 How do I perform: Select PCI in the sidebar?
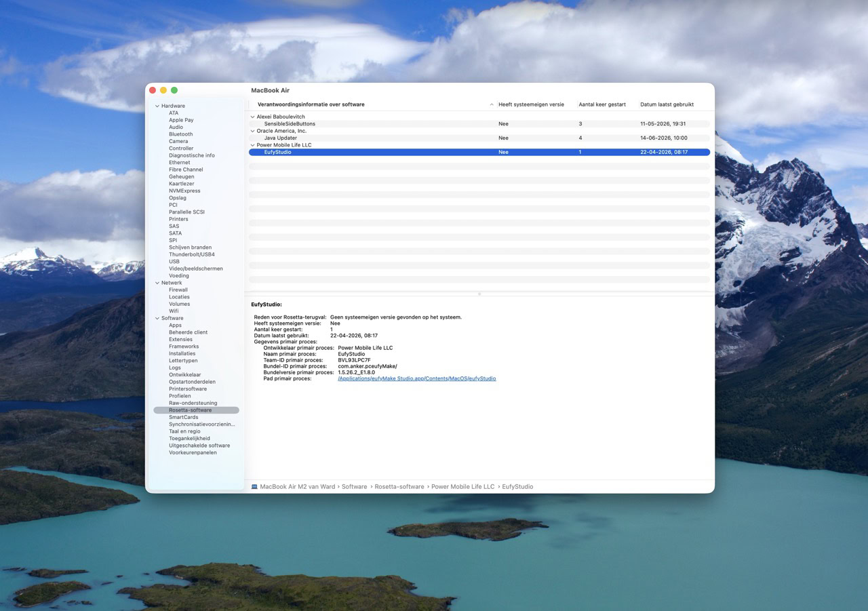173,205
